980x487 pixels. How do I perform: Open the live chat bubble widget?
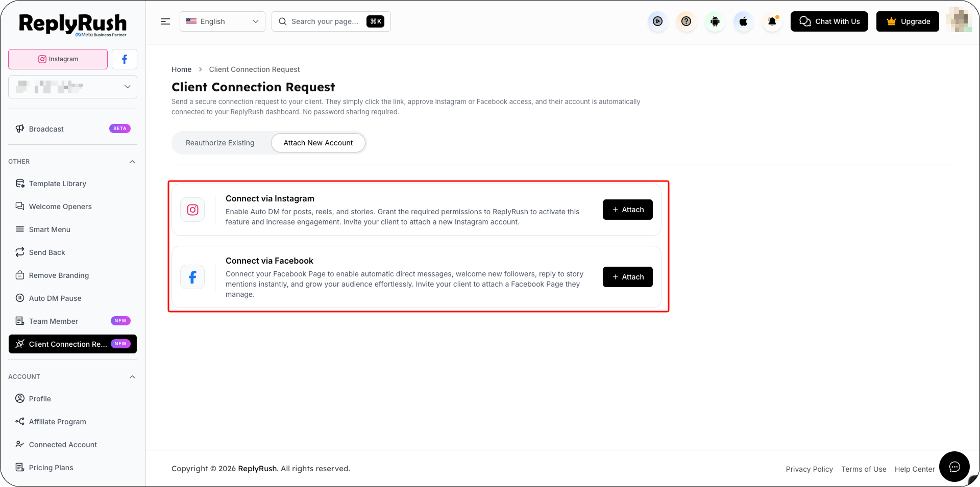954,467
